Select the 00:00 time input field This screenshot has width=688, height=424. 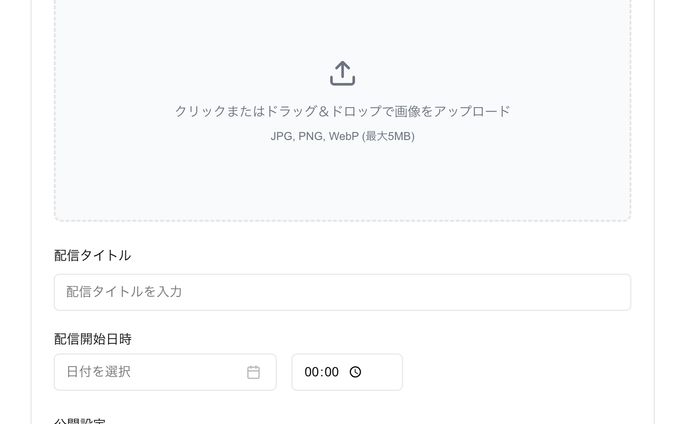(x=347, y=372)
